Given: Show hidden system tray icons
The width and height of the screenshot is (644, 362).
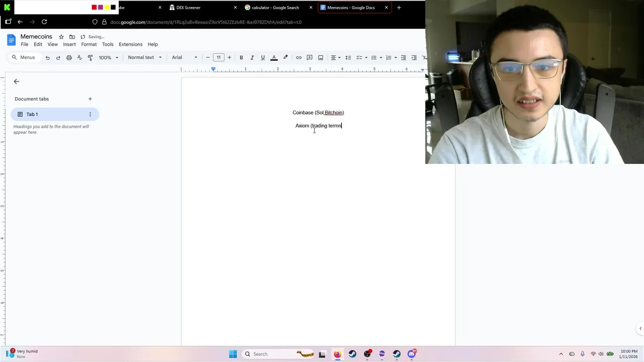Looking at the screenshot, I should (561, 354).
